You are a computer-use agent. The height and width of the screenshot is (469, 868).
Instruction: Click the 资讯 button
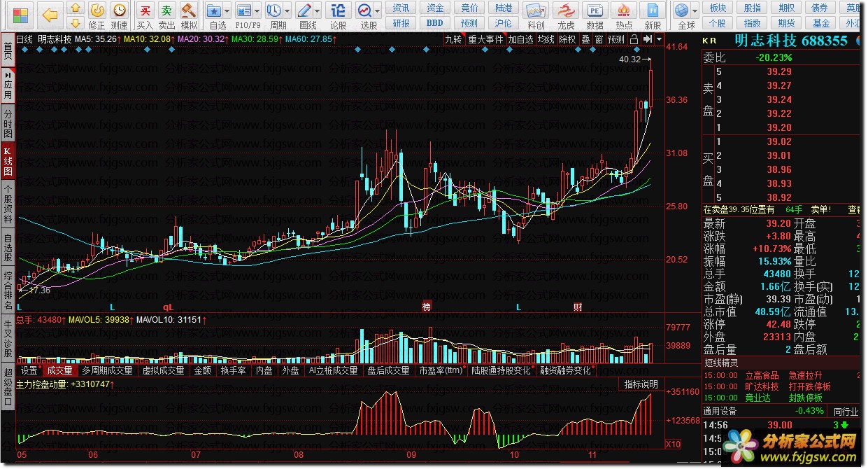coord(401,8)
